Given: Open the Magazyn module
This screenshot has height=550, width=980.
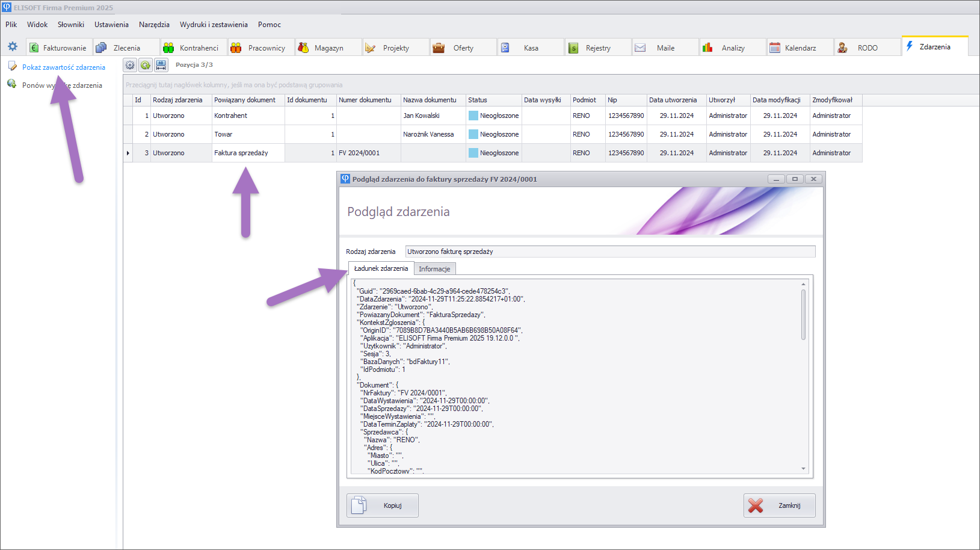Looking at the screenshot, I should coord(328,48).
